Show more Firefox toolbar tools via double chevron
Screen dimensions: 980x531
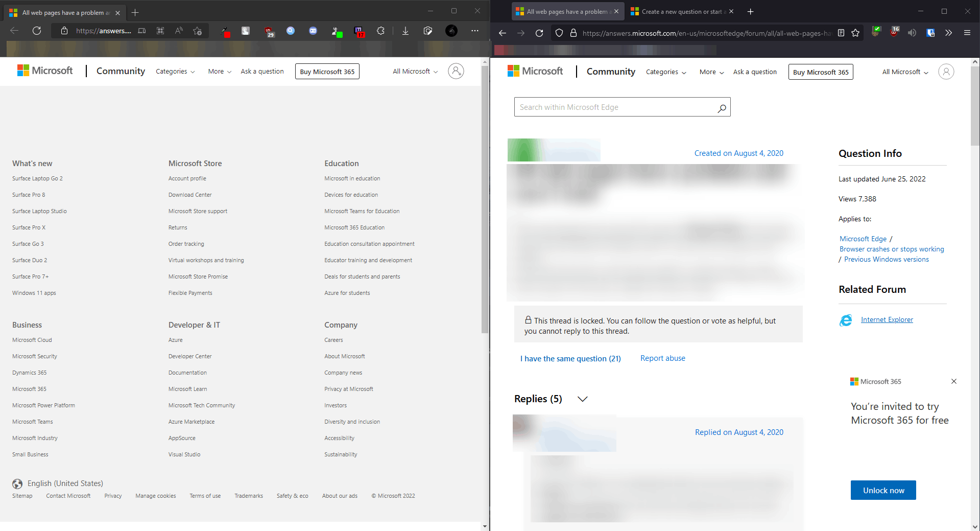[x=948, y=33]
